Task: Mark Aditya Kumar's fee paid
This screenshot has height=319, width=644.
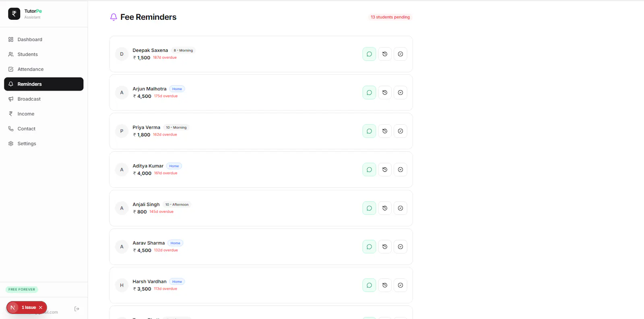Action: (x=400, y=170)
